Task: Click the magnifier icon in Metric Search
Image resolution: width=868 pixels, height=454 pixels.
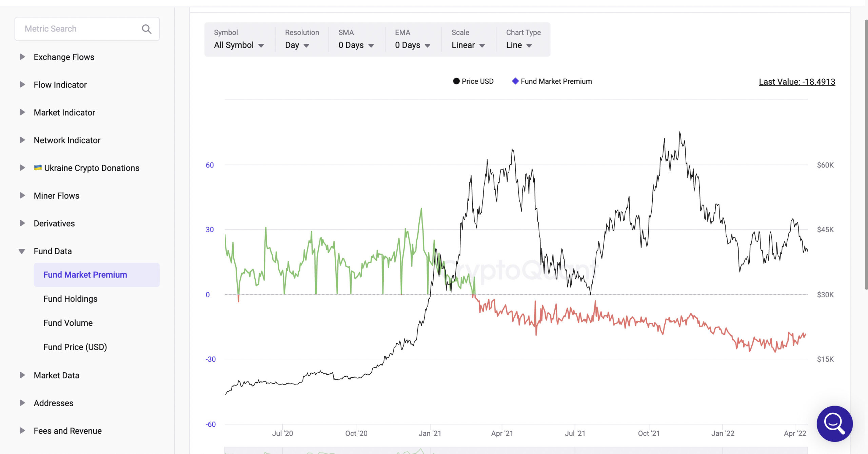Action: pyautogui.click(x=146, y=29)
